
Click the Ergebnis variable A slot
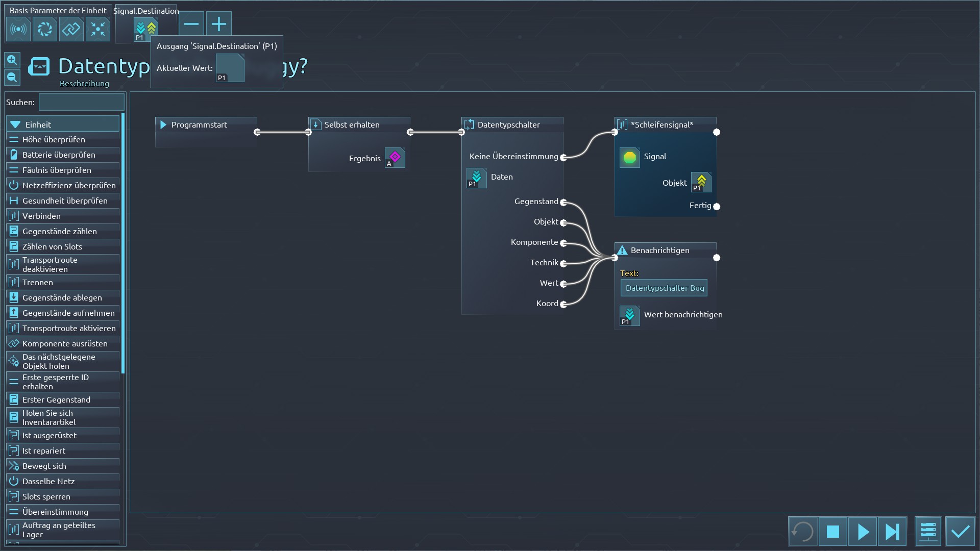tap(395, 158)
